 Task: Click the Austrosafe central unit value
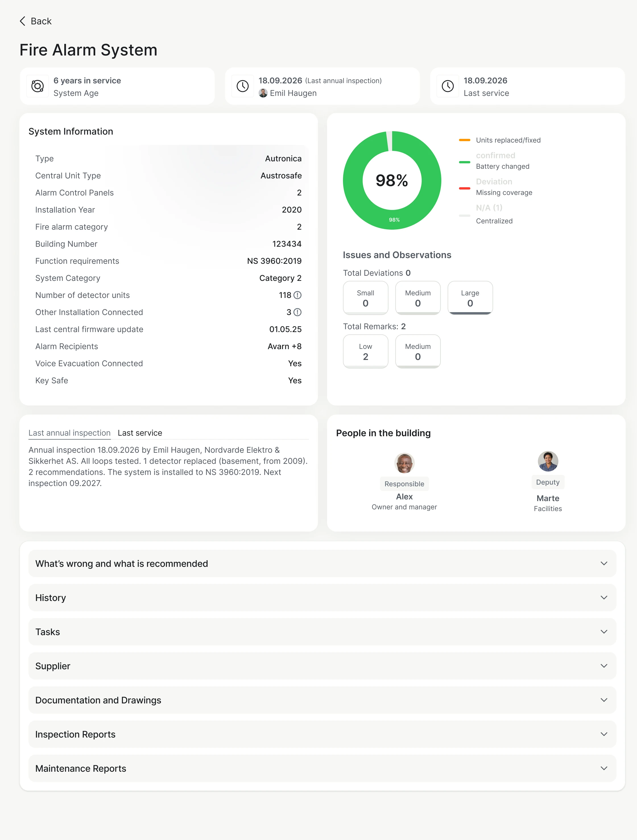[281, 176]
